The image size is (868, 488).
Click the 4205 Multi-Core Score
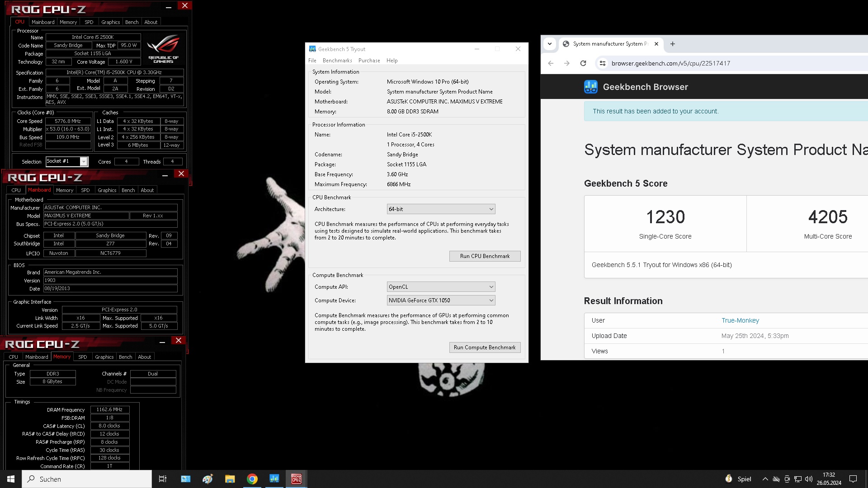point(828,217)
